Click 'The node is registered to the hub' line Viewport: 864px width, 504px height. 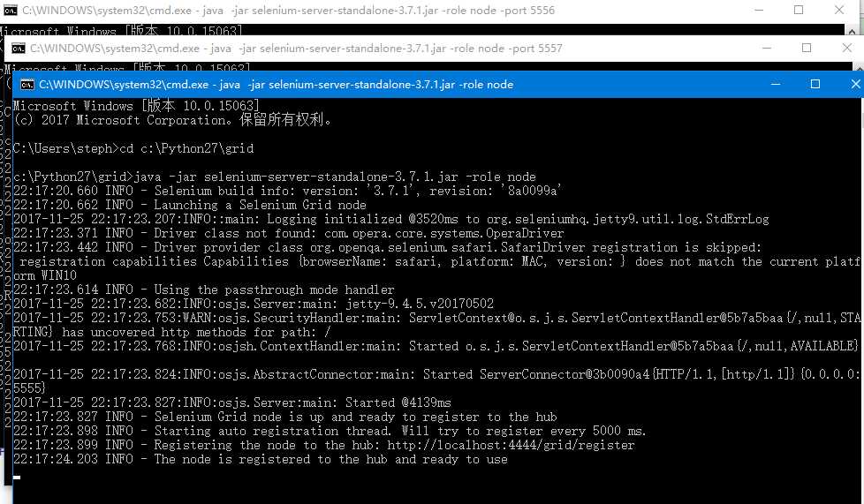[260, 459]
